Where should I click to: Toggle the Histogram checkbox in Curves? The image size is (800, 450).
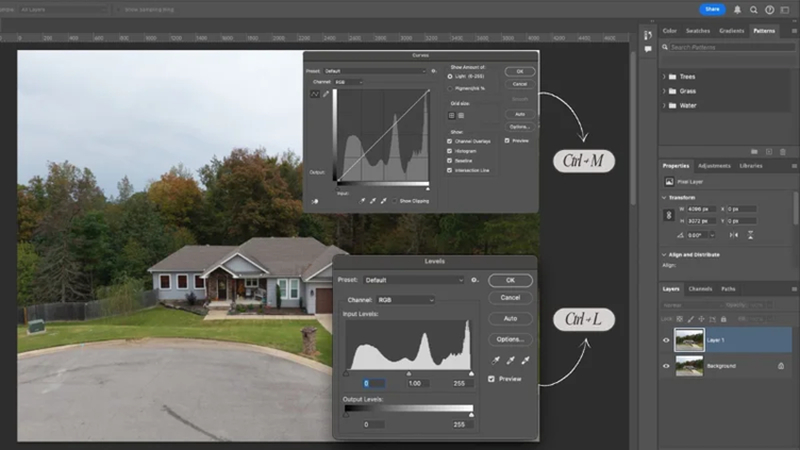pyautogui.click(x=449, y=151)
